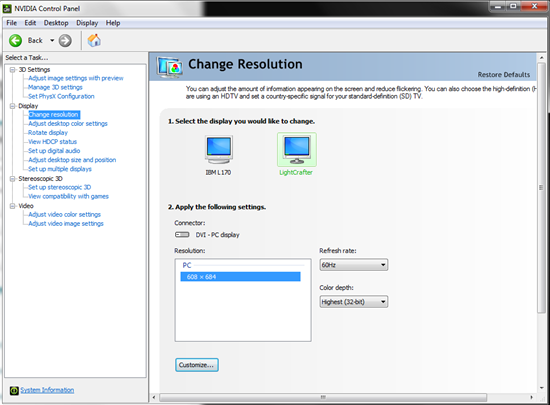
Task: Click the vertical scrollbar thumb
Action: (x=542, y=188)
